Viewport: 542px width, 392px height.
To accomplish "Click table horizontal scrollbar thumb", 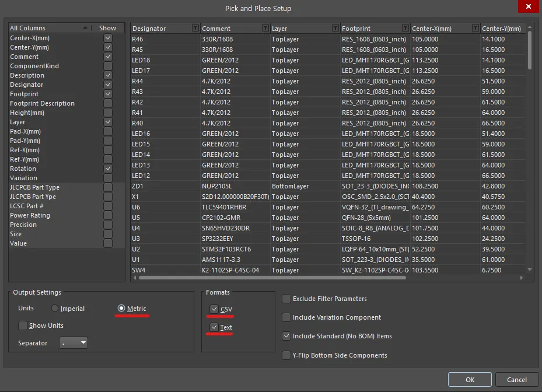I will (x=272, y=278).
